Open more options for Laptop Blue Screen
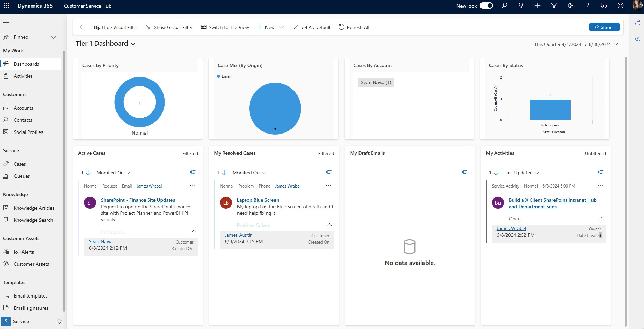644x329 pixels. tap(328, 186)
